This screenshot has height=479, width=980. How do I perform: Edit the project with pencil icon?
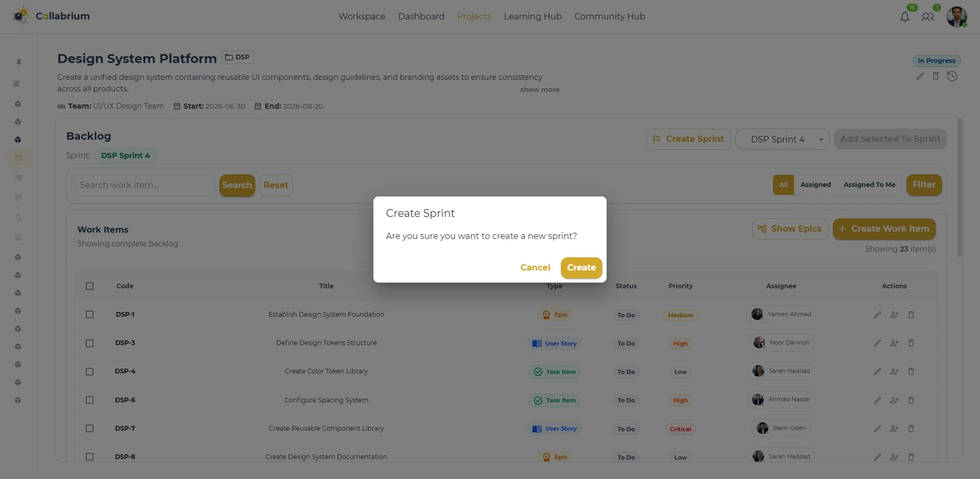(x=920, y=76)
